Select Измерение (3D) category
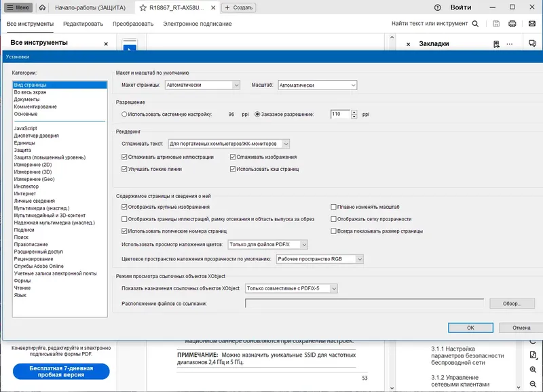The image size is (543, 392). point(33,172)
